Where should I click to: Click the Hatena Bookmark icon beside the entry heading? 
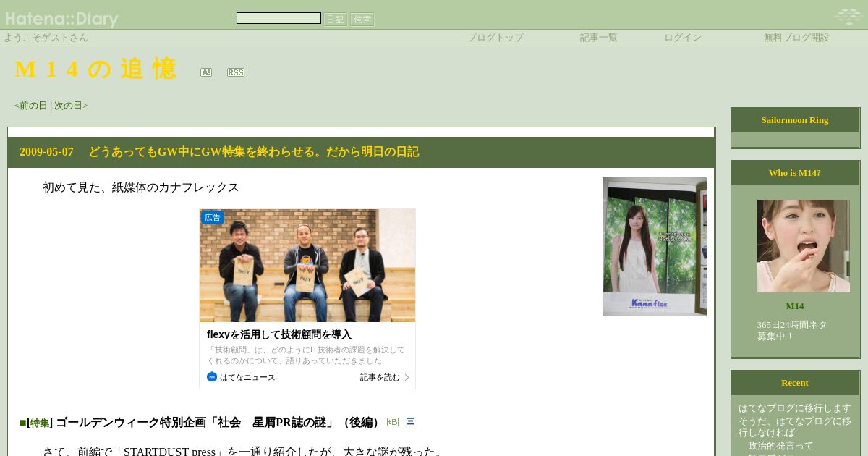393,422
